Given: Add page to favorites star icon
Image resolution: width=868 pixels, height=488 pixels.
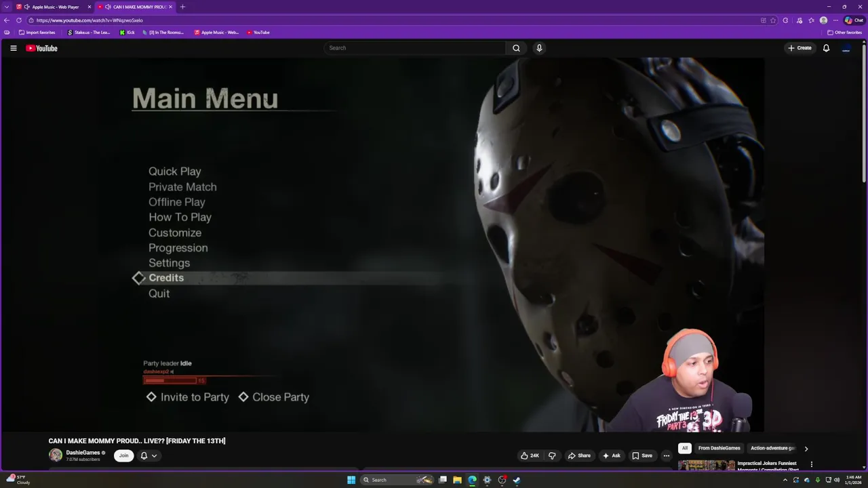Looking at the screenshot, I should [x=773, y=20].
